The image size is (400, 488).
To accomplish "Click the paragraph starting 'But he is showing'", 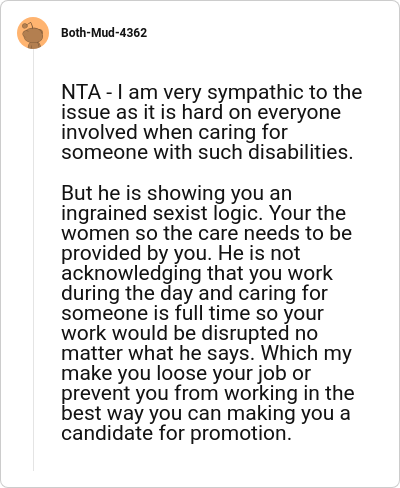I will pyautogui.click(x=208, y=313).
